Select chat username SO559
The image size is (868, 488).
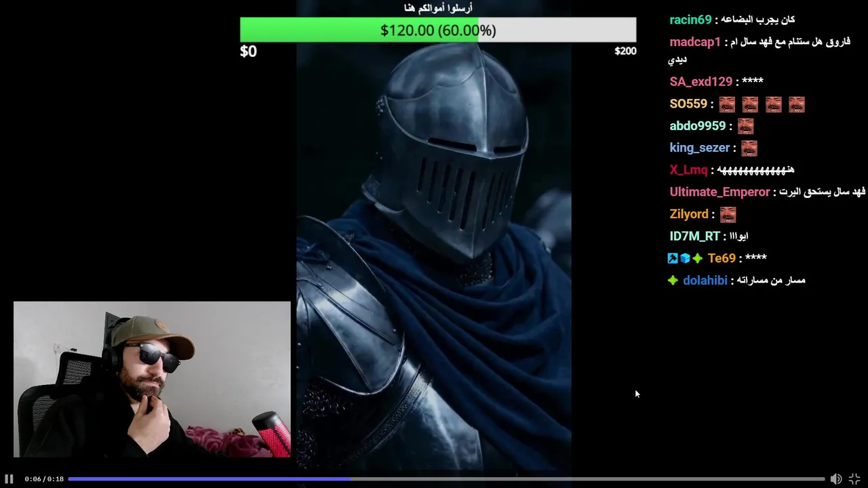tap(688, 104)
